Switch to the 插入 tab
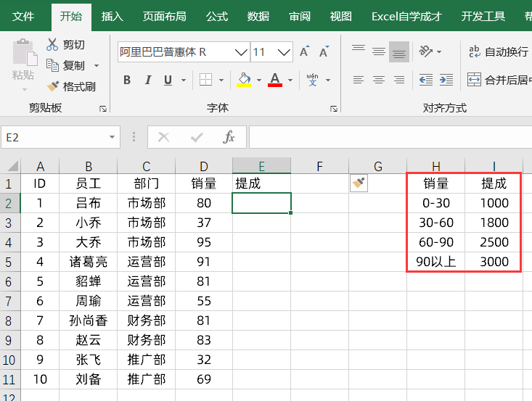Screen dimensions: 532x401 click(x=112, y=16)
